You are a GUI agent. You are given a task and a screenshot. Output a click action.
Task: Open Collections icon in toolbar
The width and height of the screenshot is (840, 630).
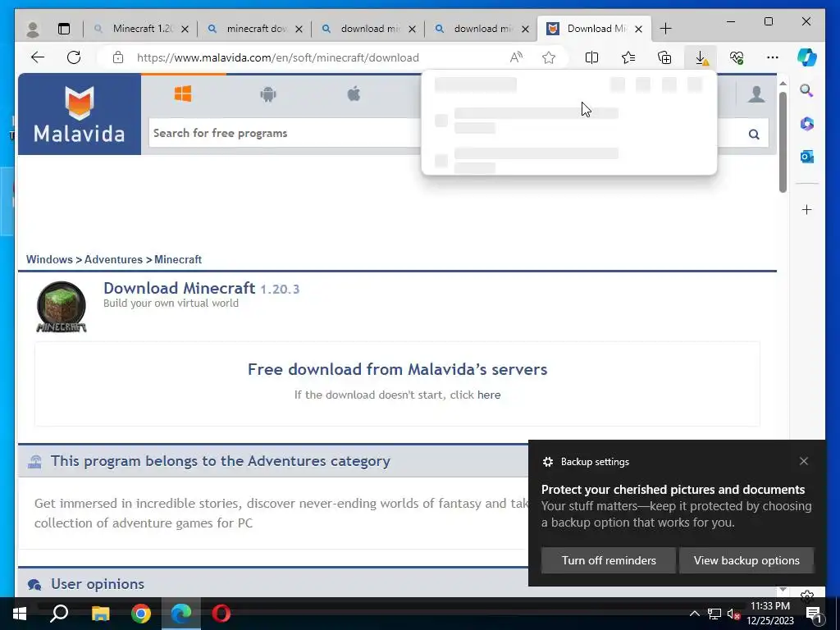tap(664, 57)
